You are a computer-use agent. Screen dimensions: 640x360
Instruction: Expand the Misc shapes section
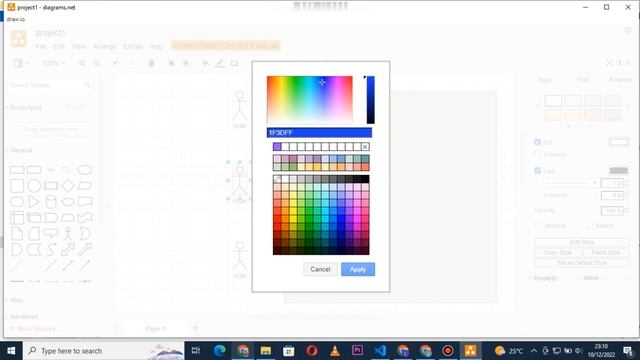[x=16, y=300]
